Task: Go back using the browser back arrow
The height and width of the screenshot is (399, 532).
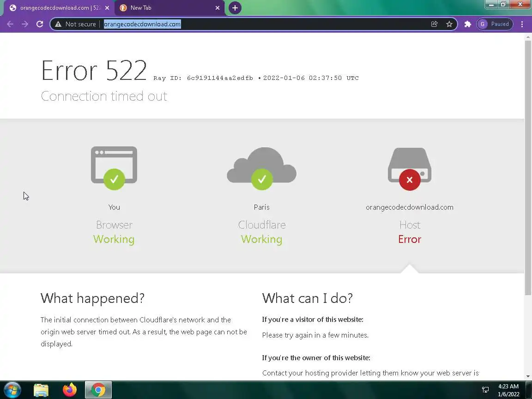Action: [10, 24]
